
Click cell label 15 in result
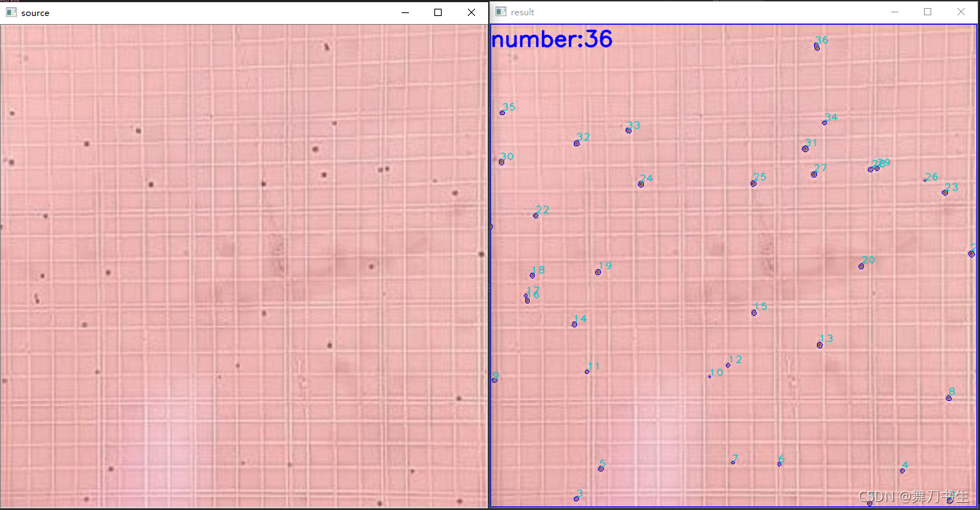760,306
